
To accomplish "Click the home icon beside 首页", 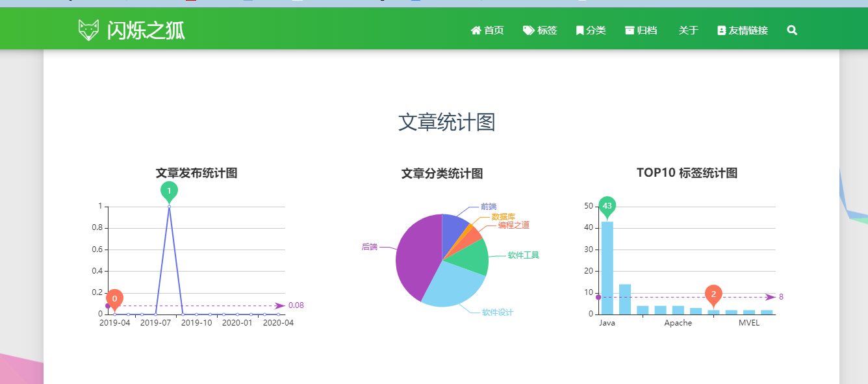I will (476, 31).
